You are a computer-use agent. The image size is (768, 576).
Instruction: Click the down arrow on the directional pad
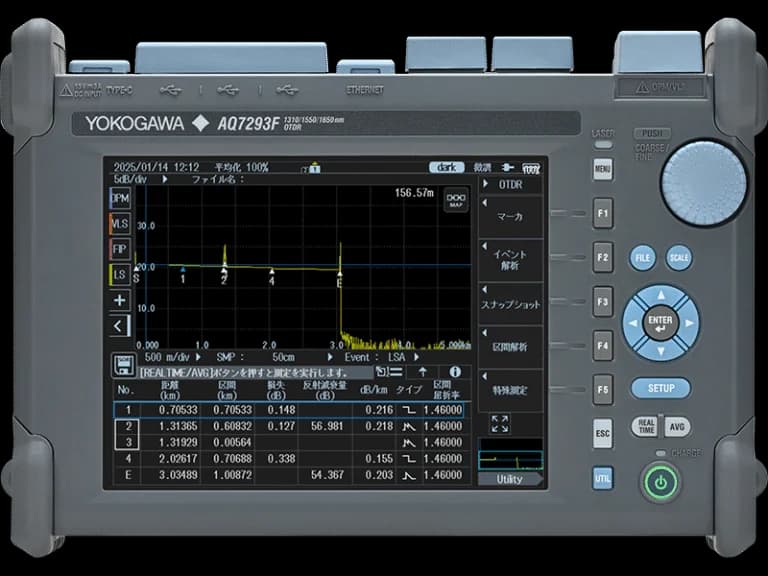click(661, 351)
